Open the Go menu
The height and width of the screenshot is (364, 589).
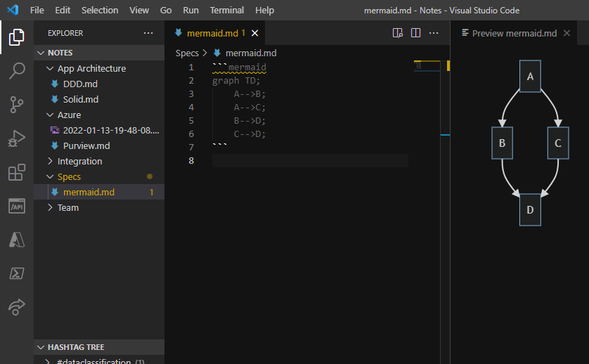pyautogui.click(x=166, y=10)
